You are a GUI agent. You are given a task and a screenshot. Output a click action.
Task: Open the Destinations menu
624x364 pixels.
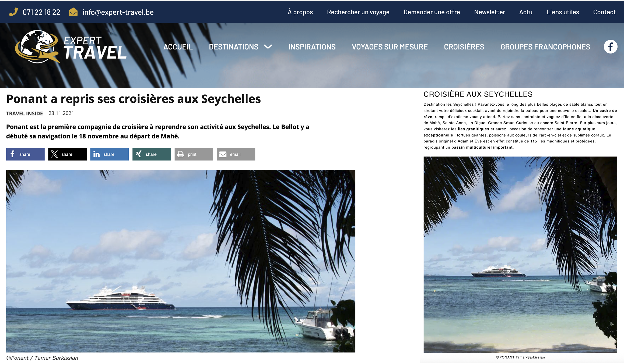(x=234, y=47)
